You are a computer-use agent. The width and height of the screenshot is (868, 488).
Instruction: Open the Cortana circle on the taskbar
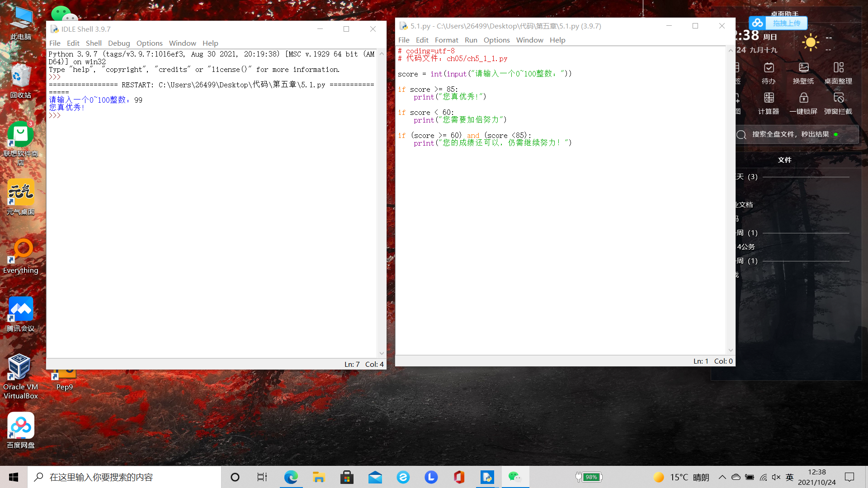click(x=235, y=477)
